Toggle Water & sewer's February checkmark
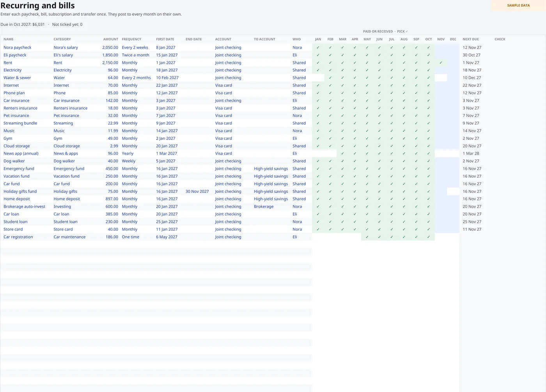The width and height of the screenshot is (546, 392). [330, 78]
